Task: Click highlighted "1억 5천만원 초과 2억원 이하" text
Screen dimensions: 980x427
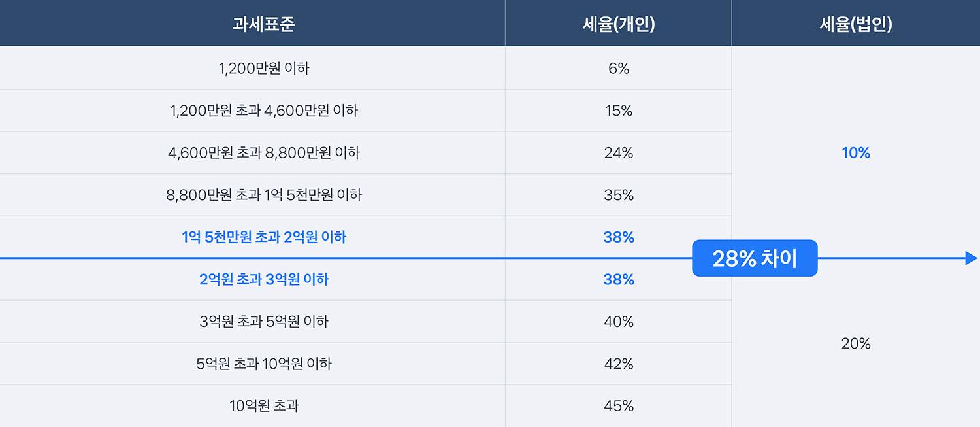Action: click(x=264, y=237)
